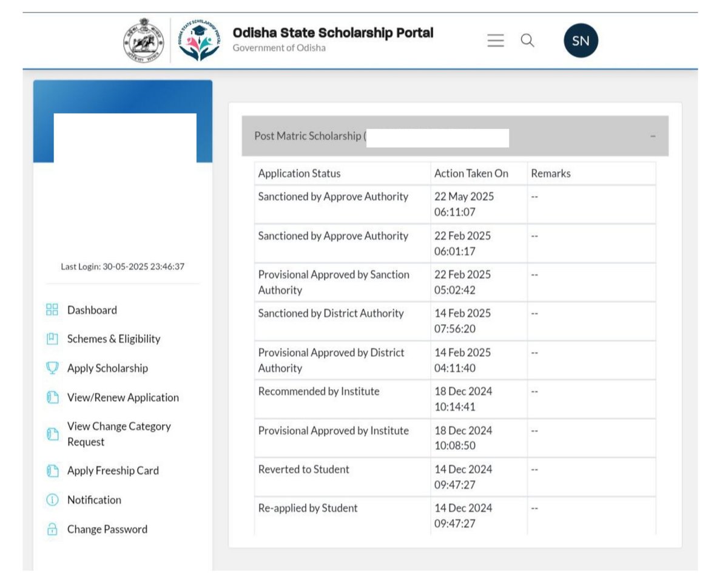The width and height of the screenshot is (728, 585).
Task: Click Sanctioned by District Authority status
Action: coord(331,314)
